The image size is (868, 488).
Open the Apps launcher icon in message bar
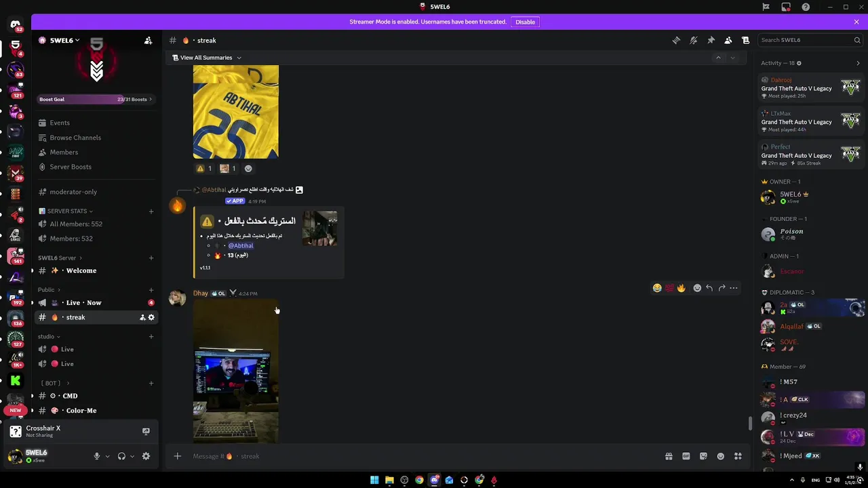[738, 456]
